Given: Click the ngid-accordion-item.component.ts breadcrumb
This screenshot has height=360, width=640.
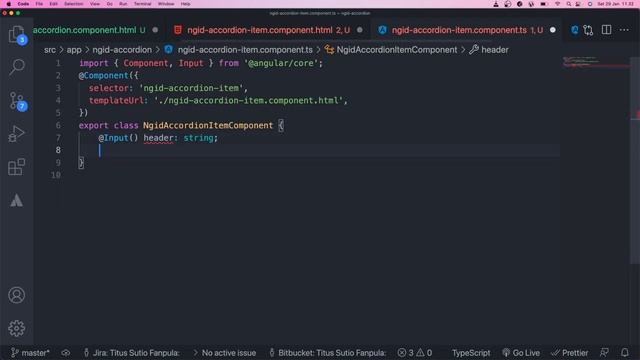Looking at the screenshot, I should click(245, 50).
